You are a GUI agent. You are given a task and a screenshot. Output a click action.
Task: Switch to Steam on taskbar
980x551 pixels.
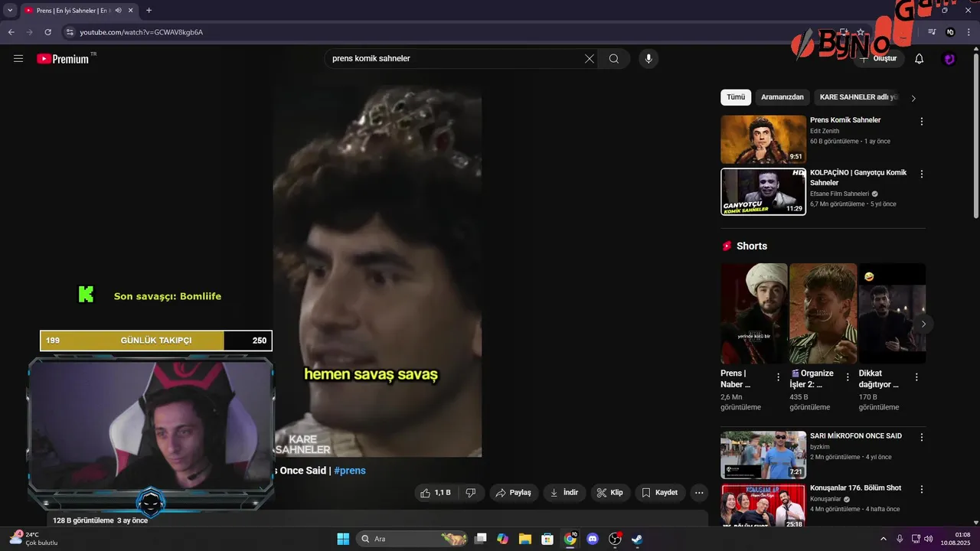pyautogui.click(x=637, y=539)
